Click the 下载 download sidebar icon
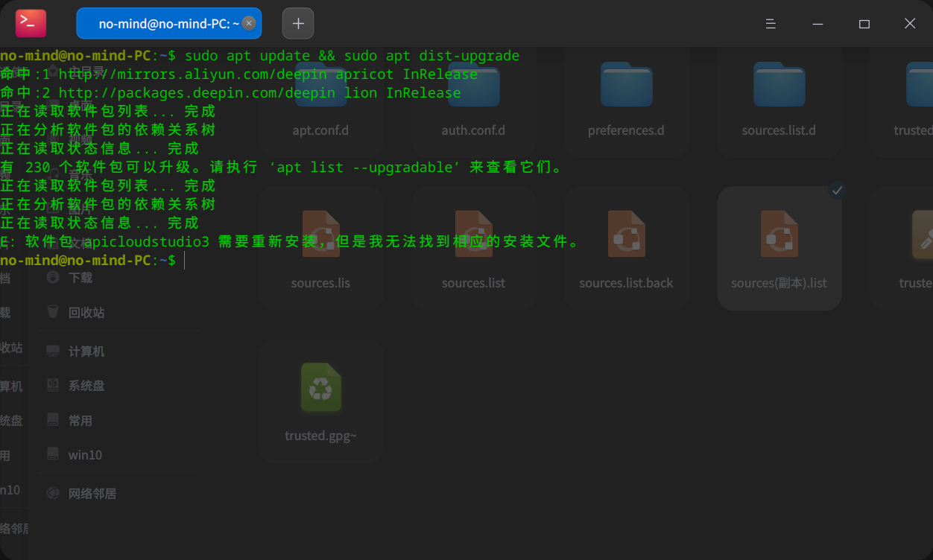Screen dimensions: 933x560 click(x=53, y=277)
